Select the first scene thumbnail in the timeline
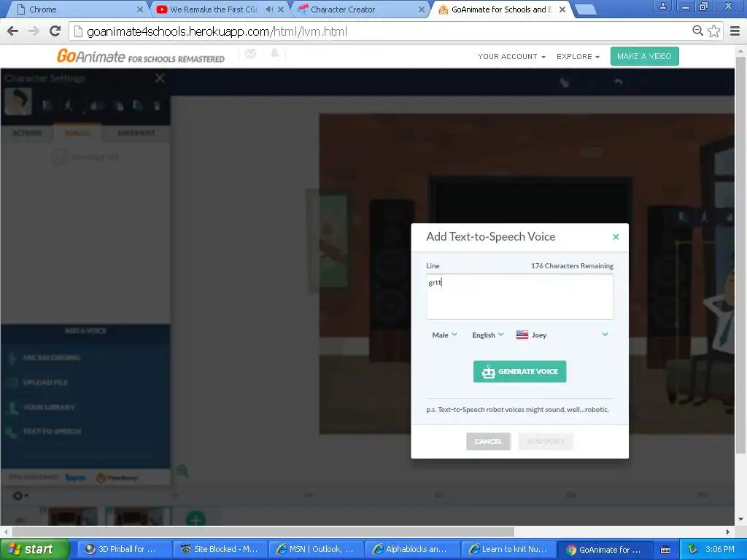 click(x=72, y=516)
